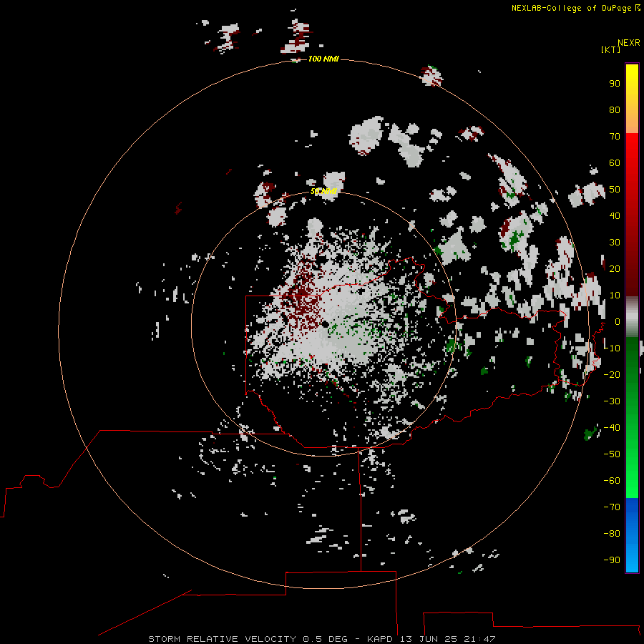644x644 pixels.
Task: Click the 50 value on the velocity scale
Action: click(615, 190)
